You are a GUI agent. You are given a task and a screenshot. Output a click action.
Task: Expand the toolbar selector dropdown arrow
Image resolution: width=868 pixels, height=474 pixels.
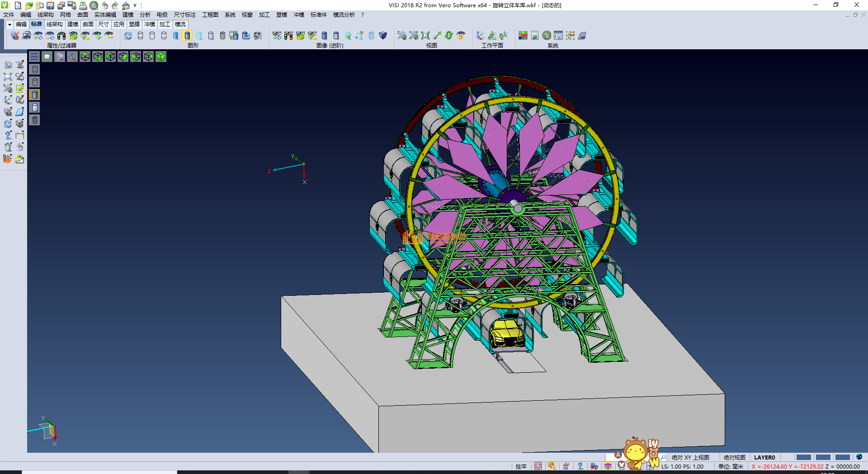point(9,24)
